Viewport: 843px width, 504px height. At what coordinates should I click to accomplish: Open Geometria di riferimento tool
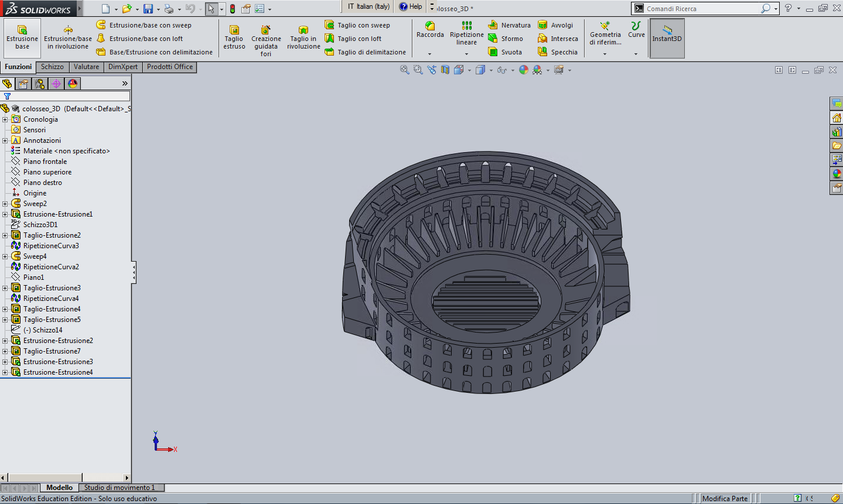coord(605,33)
